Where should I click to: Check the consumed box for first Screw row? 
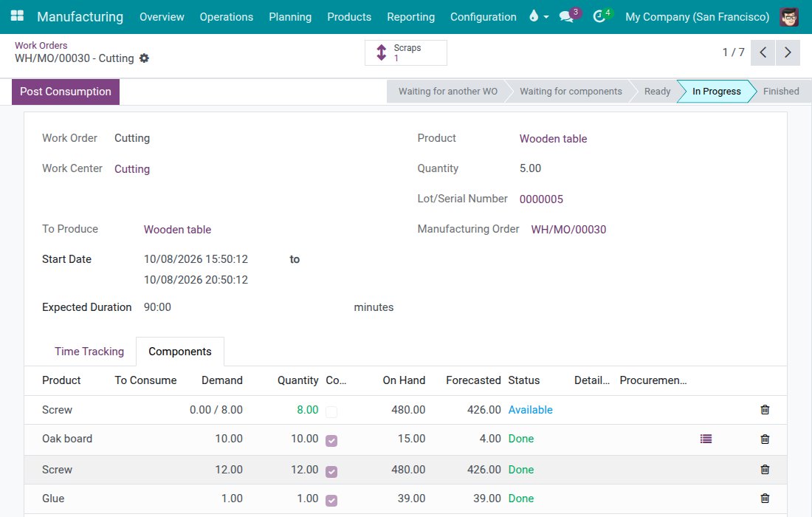pyautogui.click(x=331, y=412)
